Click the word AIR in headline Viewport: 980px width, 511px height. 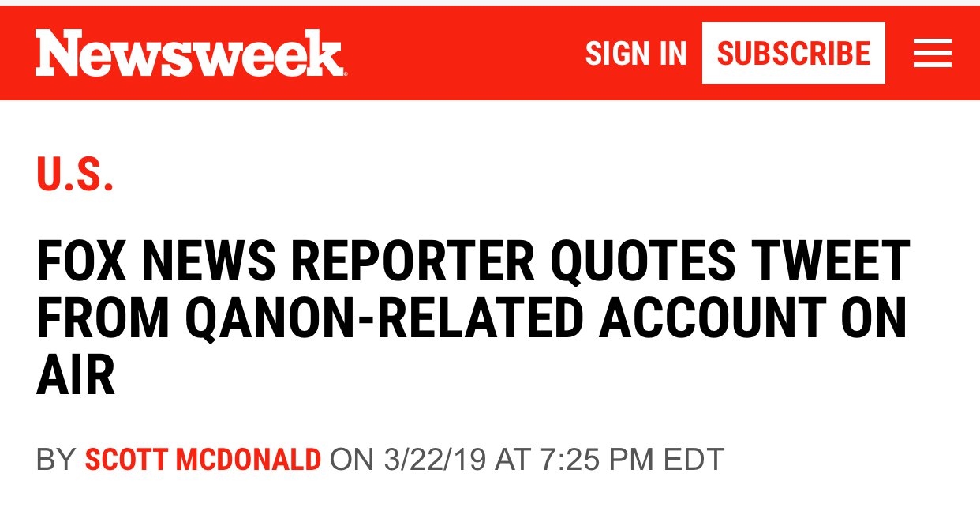pyautogui.click(x=76, y=377)
